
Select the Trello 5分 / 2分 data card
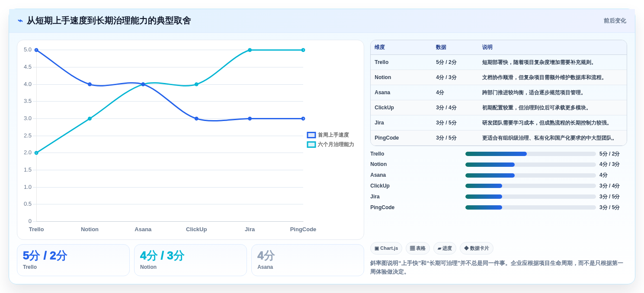click(73, 260)
